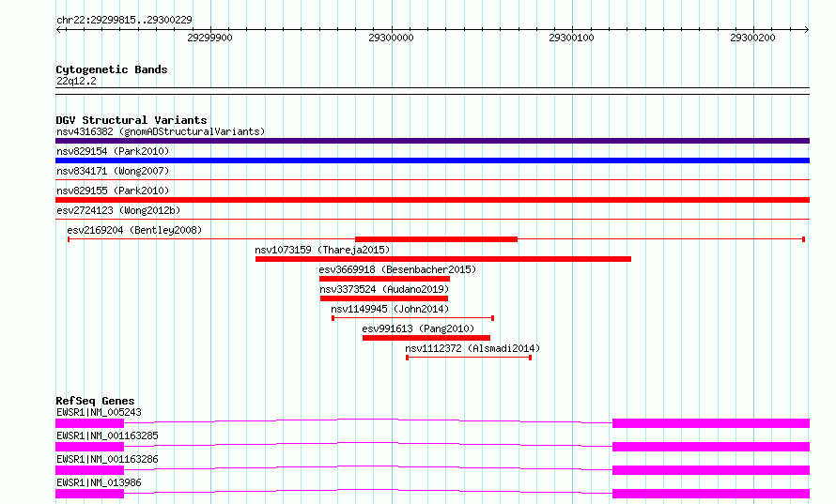Click variant label nsv1112372 (Alsmadi2014)
Image resolution: width=836 pixels, height=504 pixels.
472,348
